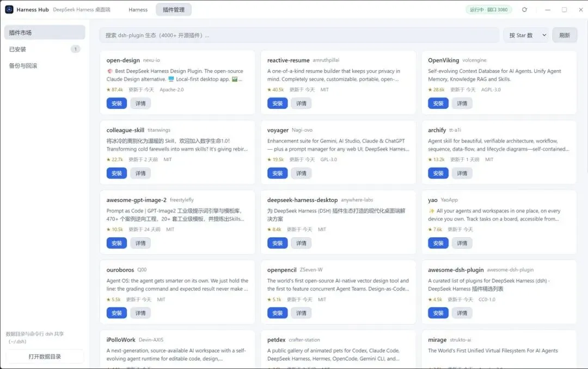This screenshot has width=588, height=369.
Task: Open deepseek-harness-desktop details
Action: pos(301,243)
